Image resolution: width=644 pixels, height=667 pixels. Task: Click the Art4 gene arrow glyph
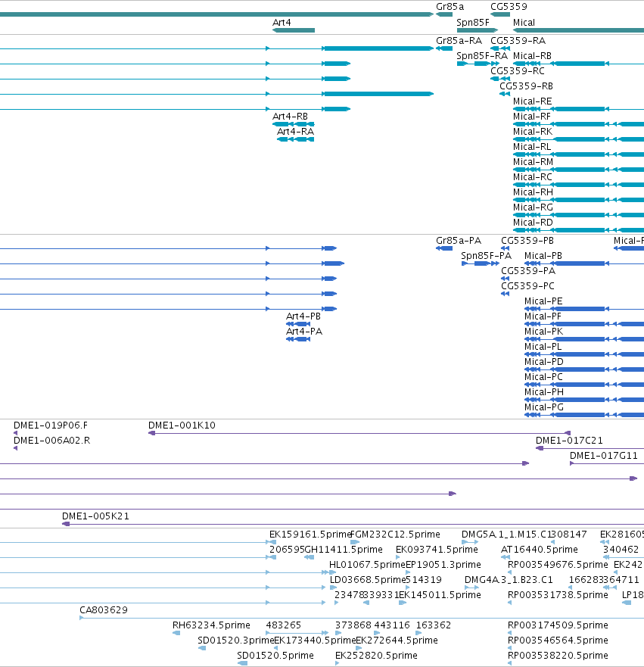(294, 30)
